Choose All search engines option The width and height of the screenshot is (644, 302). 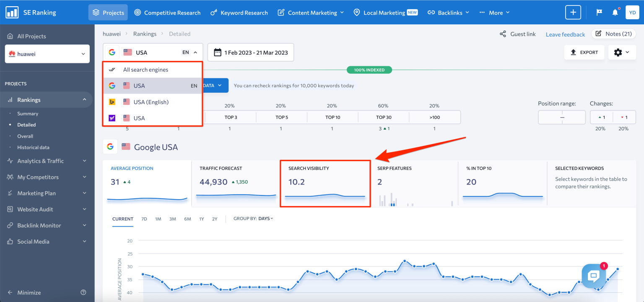[145, 69]
